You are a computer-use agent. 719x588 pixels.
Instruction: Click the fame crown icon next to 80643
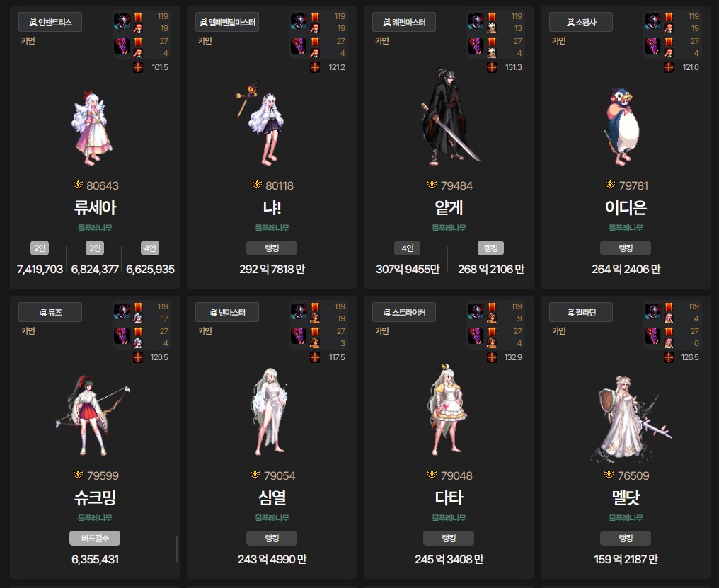[x=79, y=185]
